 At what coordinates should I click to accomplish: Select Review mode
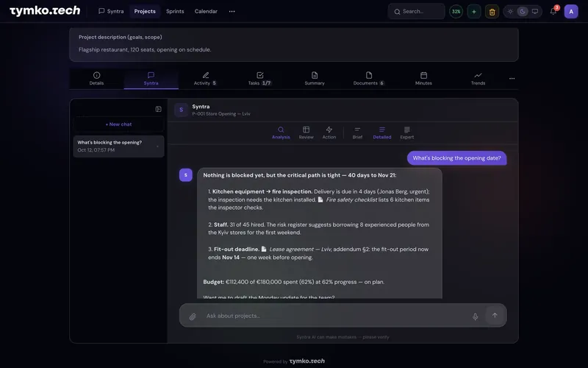pos(306,133)
